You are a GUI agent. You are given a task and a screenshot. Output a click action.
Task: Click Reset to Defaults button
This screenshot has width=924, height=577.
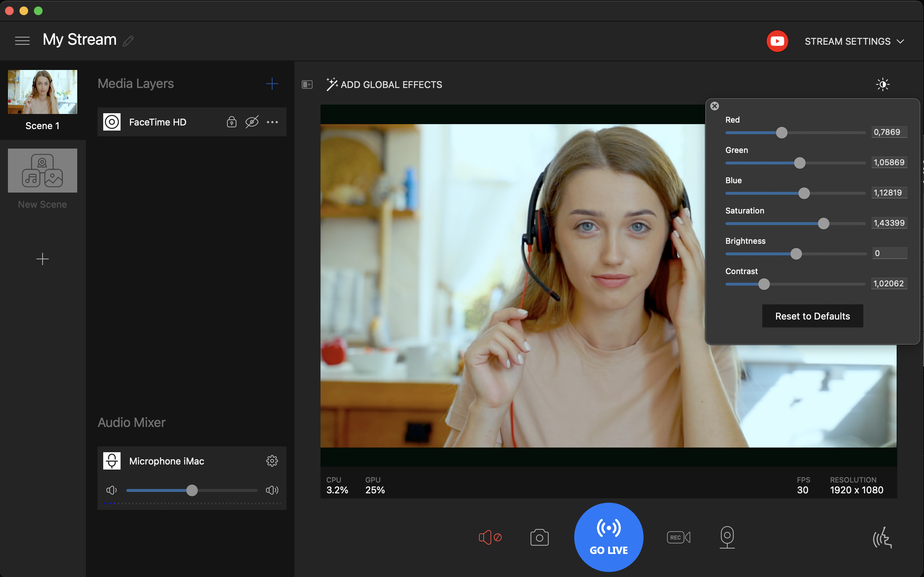812,316
